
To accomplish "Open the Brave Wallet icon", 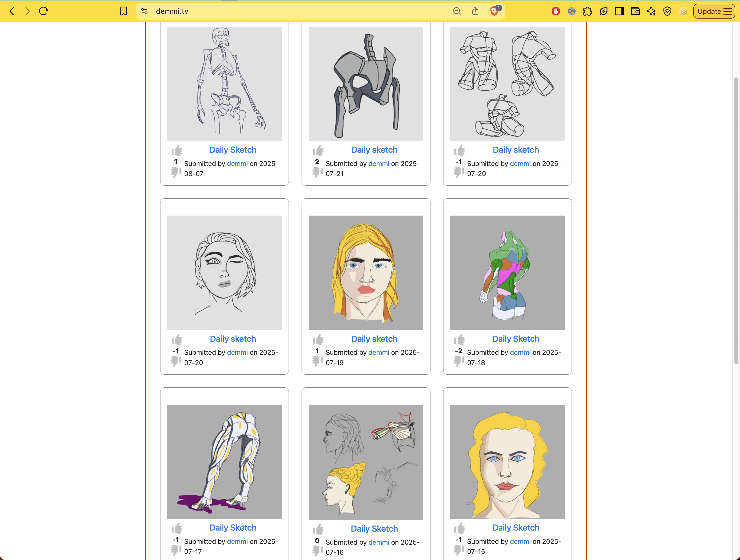I will 635,11.
